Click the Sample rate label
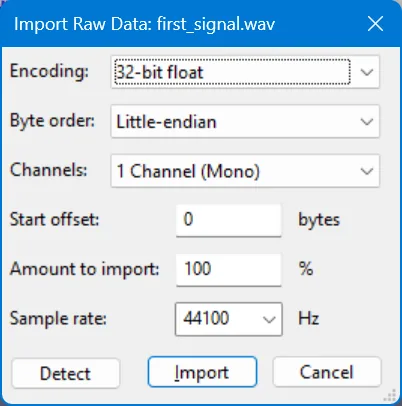This screenshot has height=406, width=402. coord(58,319)
